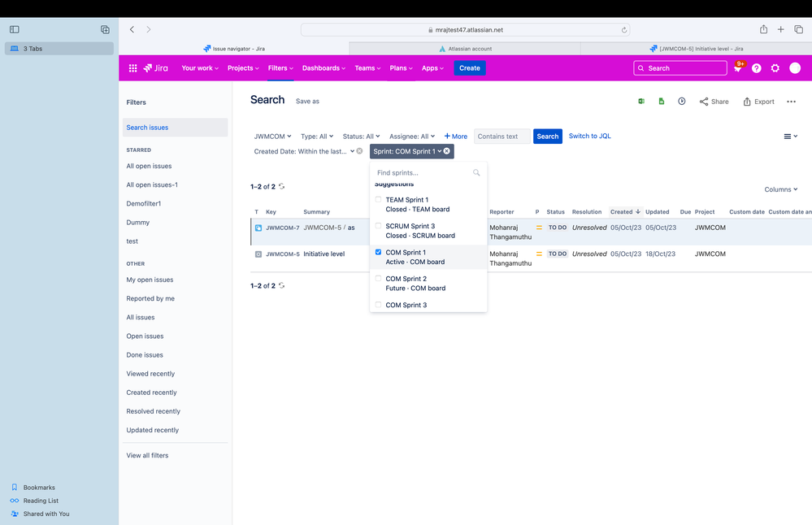Image resolution: width=812 pixels, height=525 pixels.
Task: Check the SCRUM Sprint 3 checkbox
Action: (x=378, y=226)
